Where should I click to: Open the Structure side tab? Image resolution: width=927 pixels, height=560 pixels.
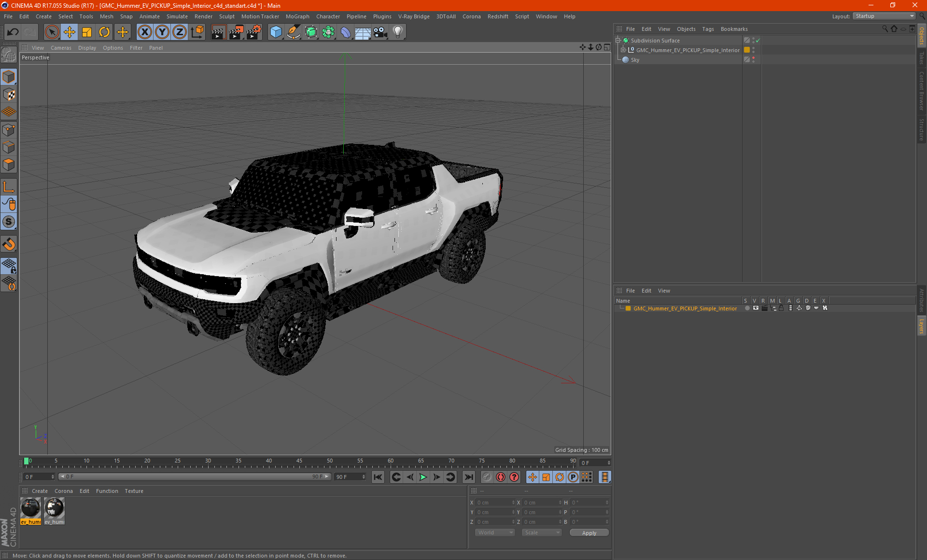click(921, 130)
